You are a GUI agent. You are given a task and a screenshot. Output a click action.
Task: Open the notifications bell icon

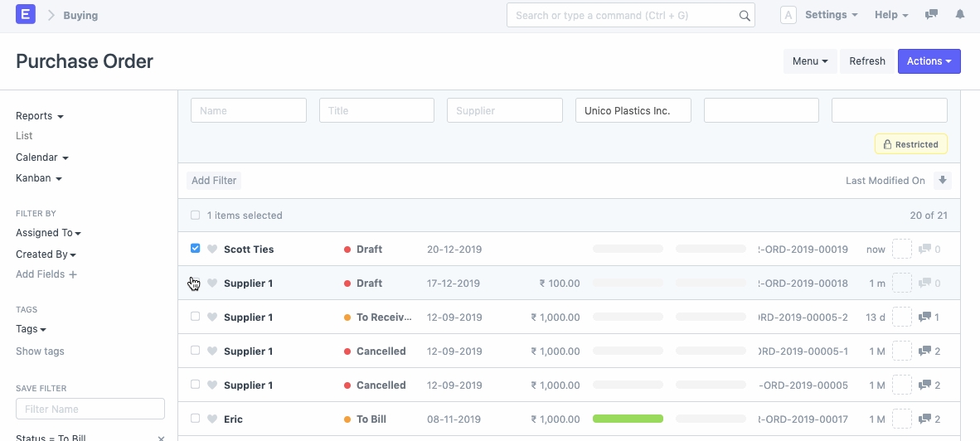[960, 15]
